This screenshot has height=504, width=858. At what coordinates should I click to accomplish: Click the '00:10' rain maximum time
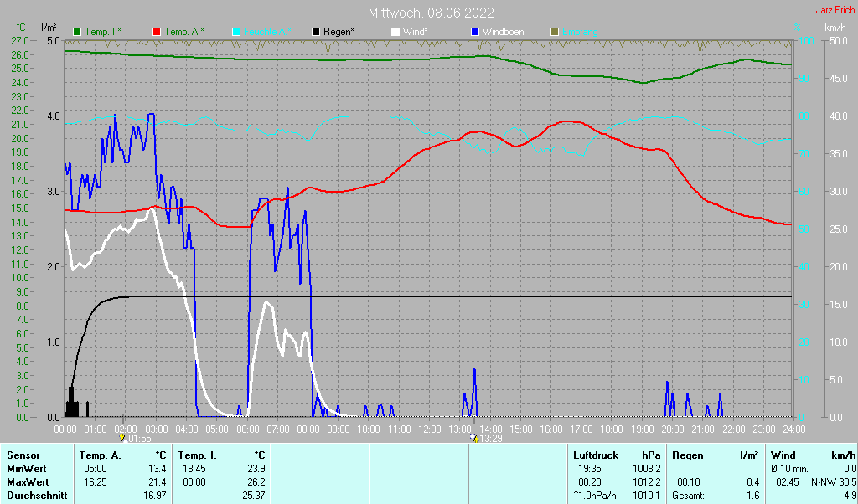pyautogui.click(x=689, y=483)
